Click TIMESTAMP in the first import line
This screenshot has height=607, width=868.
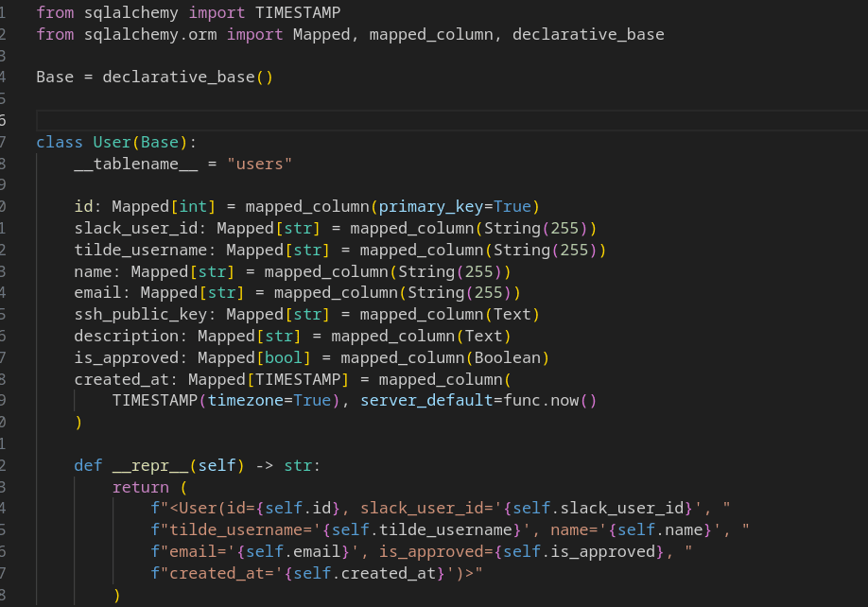(x=298, y=13)
